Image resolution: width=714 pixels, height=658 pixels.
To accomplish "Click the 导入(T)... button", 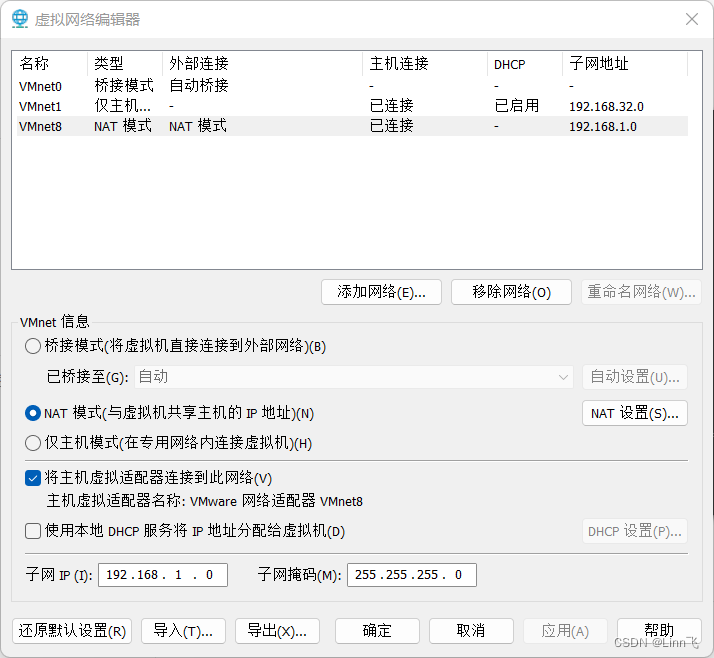I will coord(183,631).
